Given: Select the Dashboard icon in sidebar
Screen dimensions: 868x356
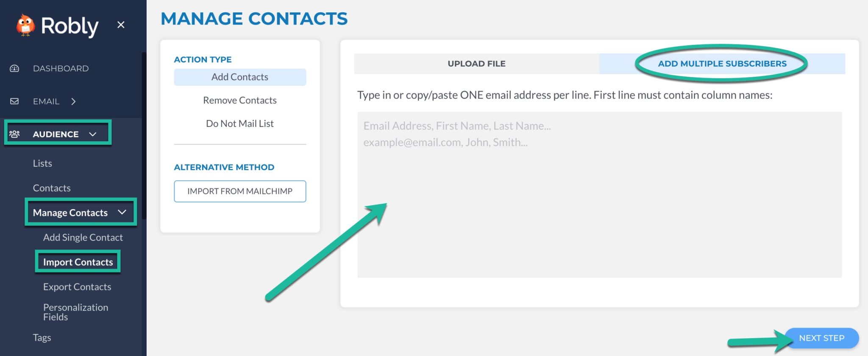Looking at the screenshot, I should coord(14,68).
